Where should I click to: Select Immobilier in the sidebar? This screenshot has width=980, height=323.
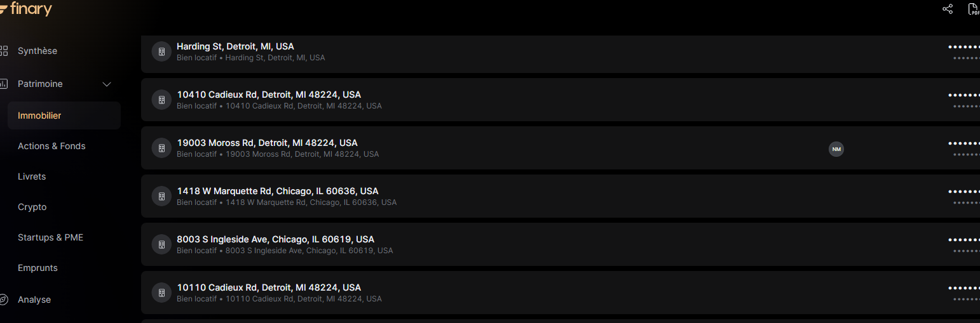(x=64, y=115)
